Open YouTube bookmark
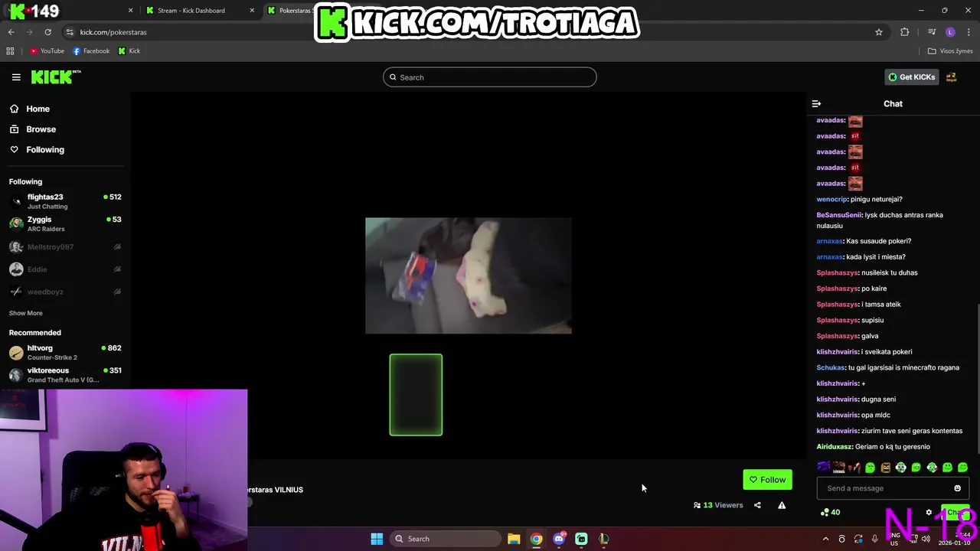Screen dimensions: 980x551 coord(47,51)
